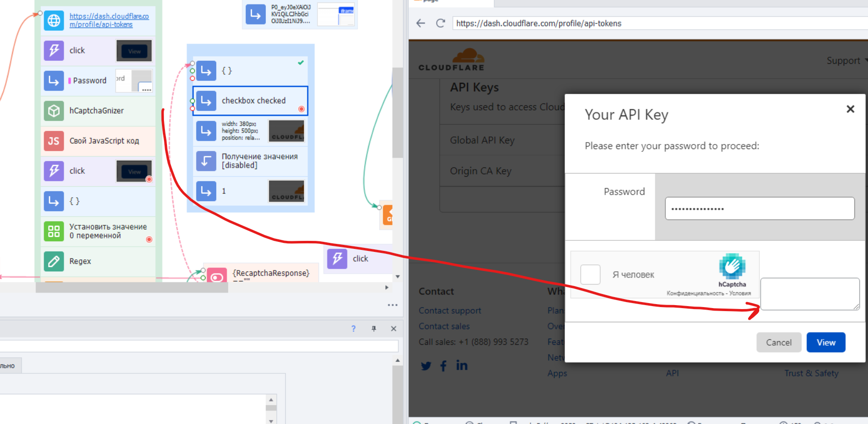Open the Facebook icon in Cloudflare footer

pyautogui.click(x=443, y=366)
